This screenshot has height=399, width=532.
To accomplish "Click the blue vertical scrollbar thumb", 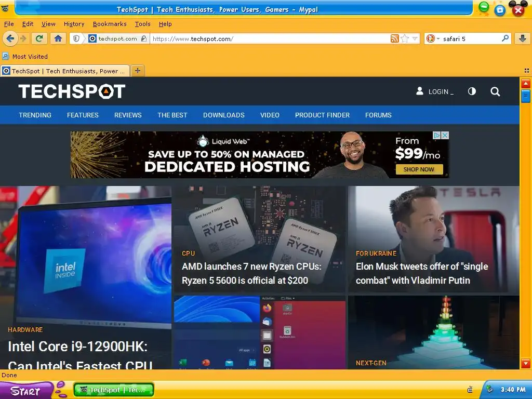I will [x=526, y=96].
